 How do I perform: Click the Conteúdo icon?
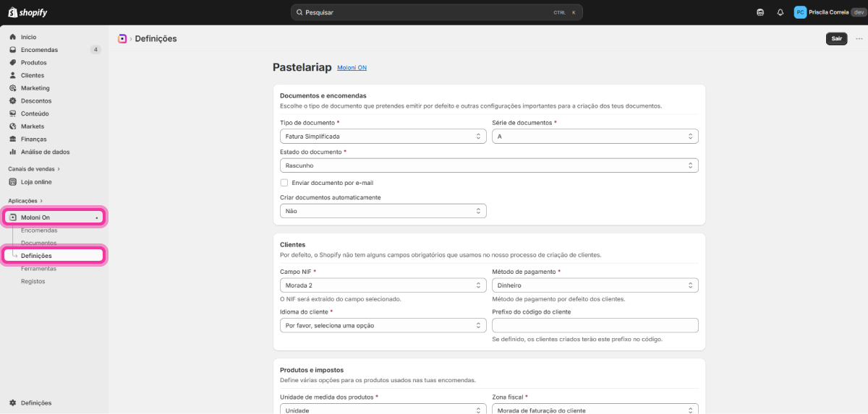click(12, 113)
